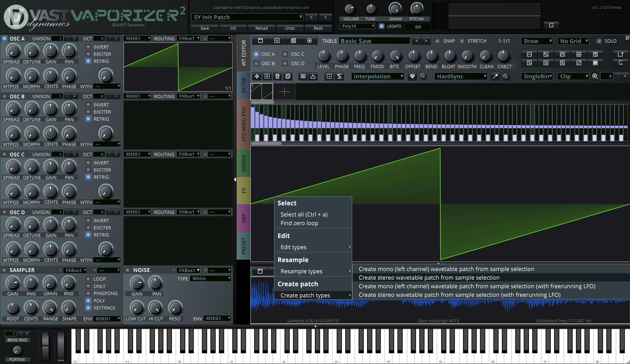Switch to the FILTER tab

tap(244, 85)
